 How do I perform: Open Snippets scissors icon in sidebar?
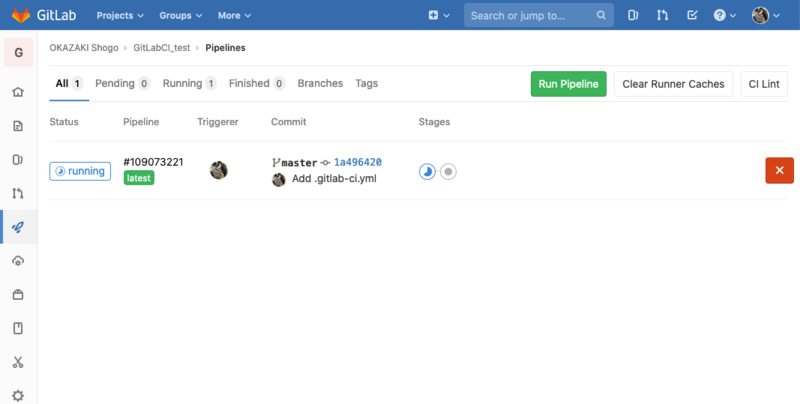18,362
